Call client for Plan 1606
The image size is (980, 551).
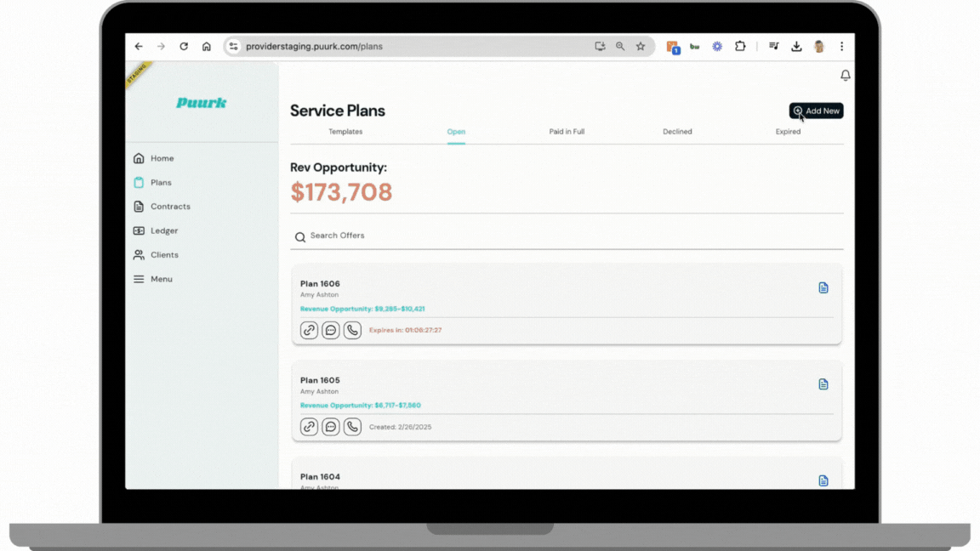tap(352, 330)
